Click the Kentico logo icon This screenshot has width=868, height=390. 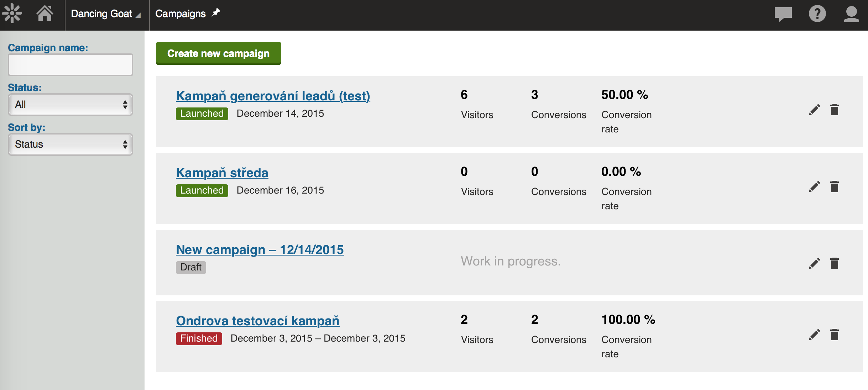(x=12, y=14)
